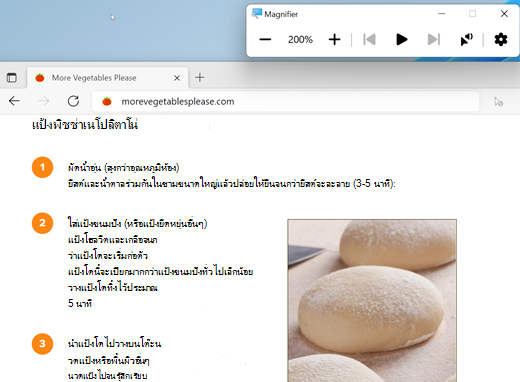Focus the morevegetablesplease.com address bar
This screenshot has width=520, height=382.
[x=286, y=101]
